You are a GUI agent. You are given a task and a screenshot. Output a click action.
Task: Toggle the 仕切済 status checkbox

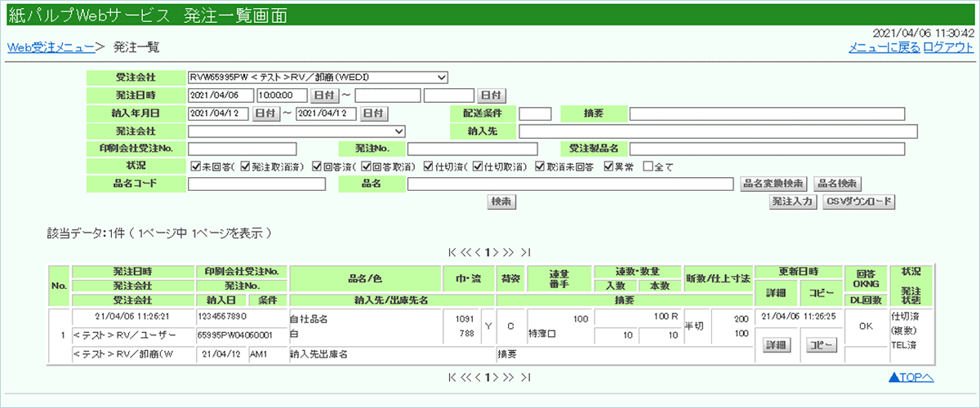tap(430, 167)
